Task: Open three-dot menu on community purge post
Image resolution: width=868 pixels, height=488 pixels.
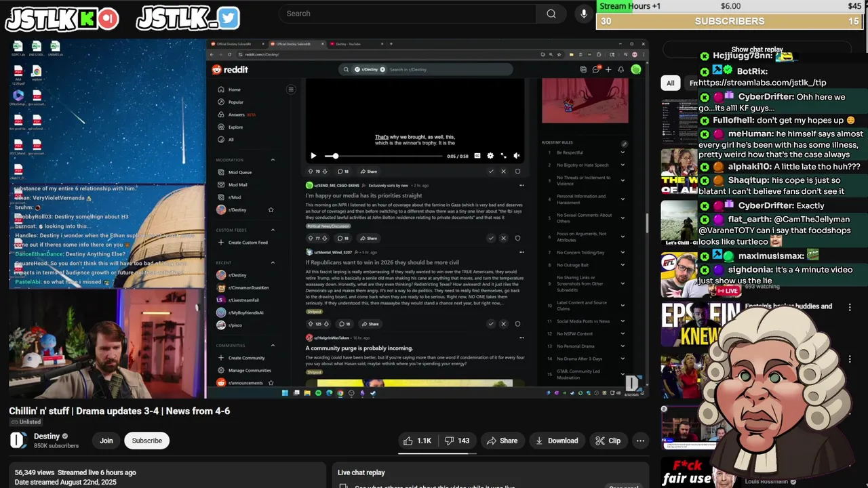Action: [x=521, y=338]
